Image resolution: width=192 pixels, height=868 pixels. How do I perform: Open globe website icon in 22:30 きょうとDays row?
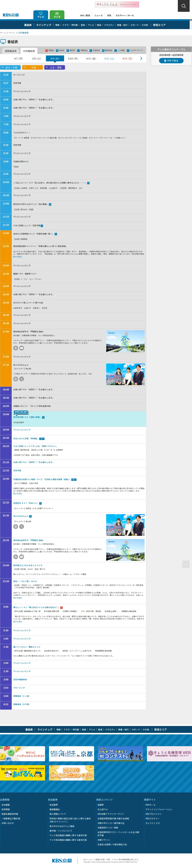(x=16, y=527)
